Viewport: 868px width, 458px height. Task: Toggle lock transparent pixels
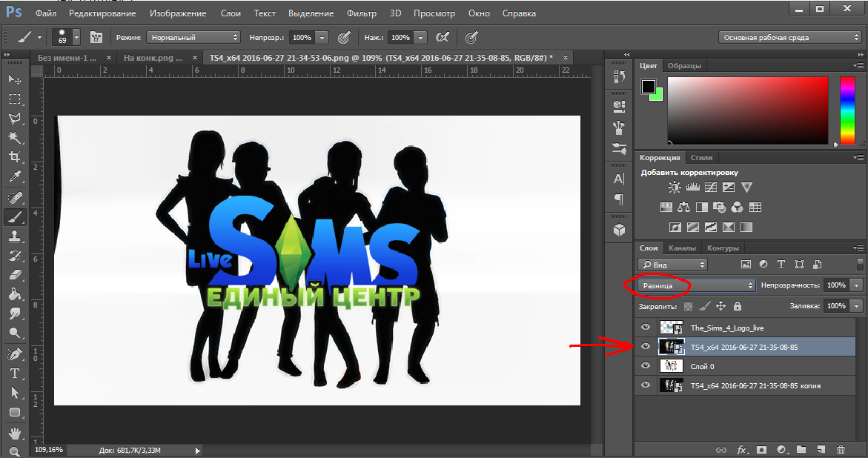click(688, 306)
